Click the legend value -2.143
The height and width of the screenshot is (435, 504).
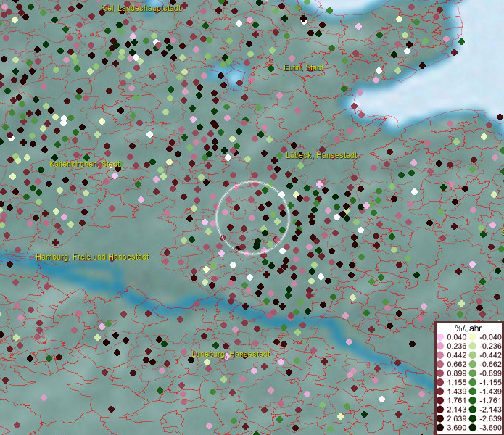(x=490, y=410)
